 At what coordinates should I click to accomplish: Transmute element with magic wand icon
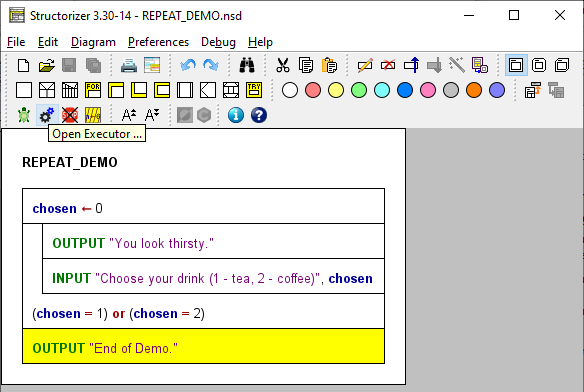point(457,66)
